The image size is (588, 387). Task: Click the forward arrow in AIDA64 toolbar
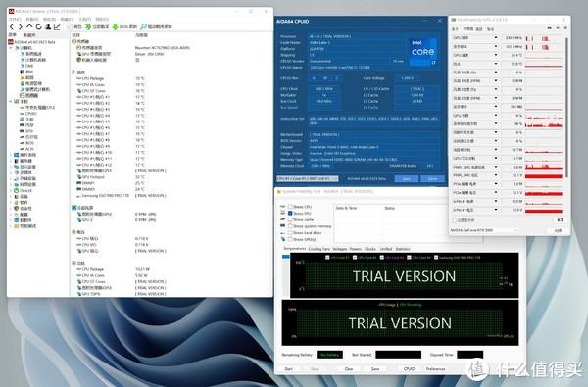click(x=21, y=27)
